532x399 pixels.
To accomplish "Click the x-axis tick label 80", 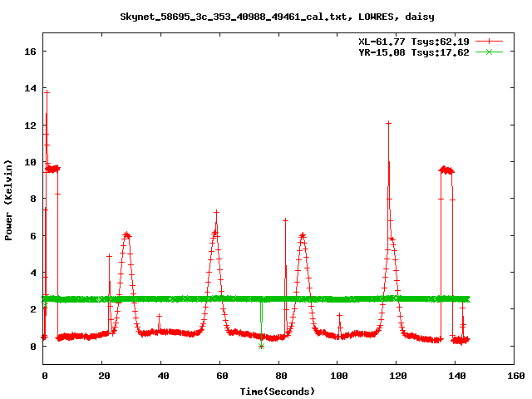I will point(281,376).
